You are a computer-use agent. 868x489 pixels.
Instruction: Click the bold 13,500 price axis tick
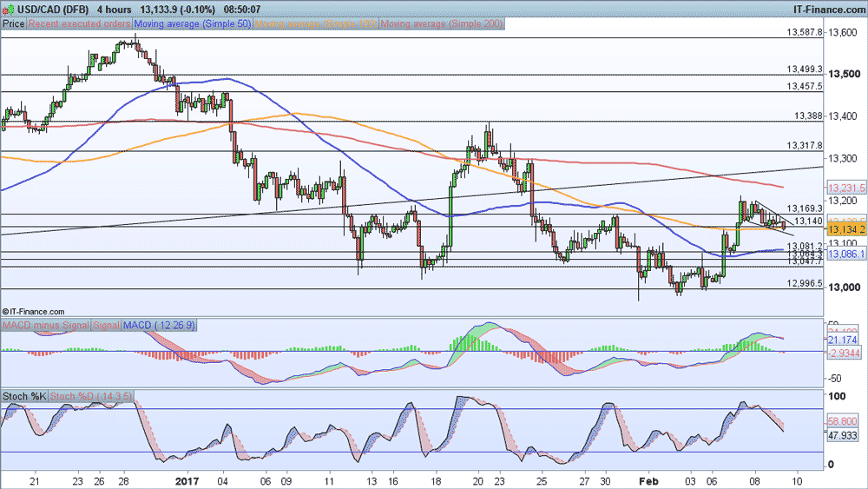click(845, 74)
